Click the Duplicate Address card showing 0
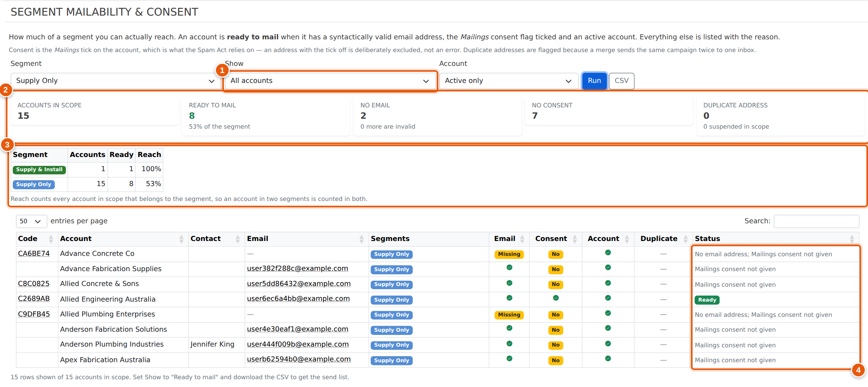 click(x=780, y=117)
